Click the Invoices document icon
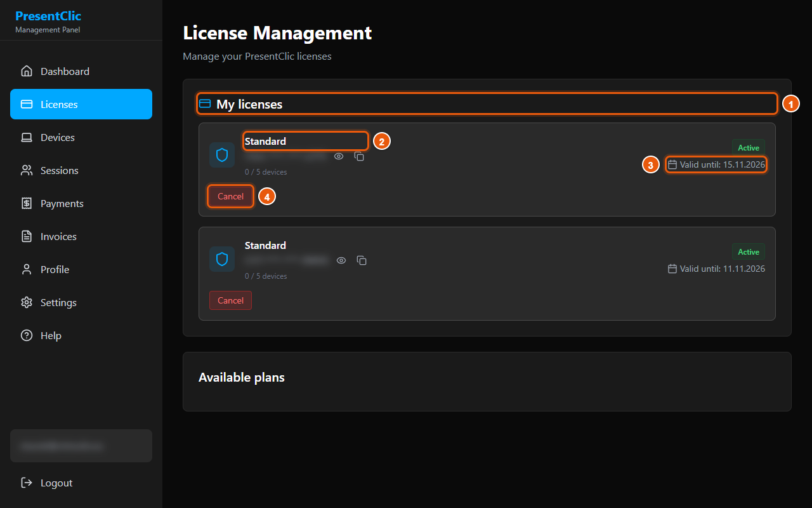This screenshot has width=812, height=508. click(27, 236)
